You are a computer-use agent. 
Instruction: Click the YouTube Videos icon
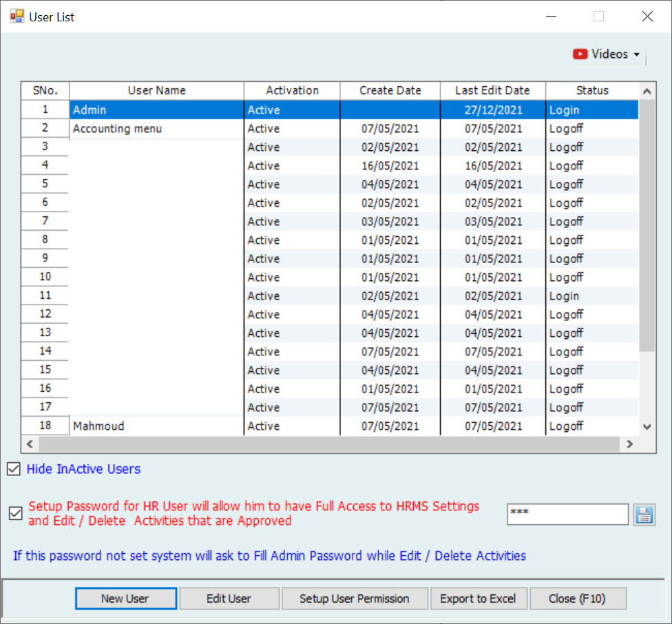[580, 54]
